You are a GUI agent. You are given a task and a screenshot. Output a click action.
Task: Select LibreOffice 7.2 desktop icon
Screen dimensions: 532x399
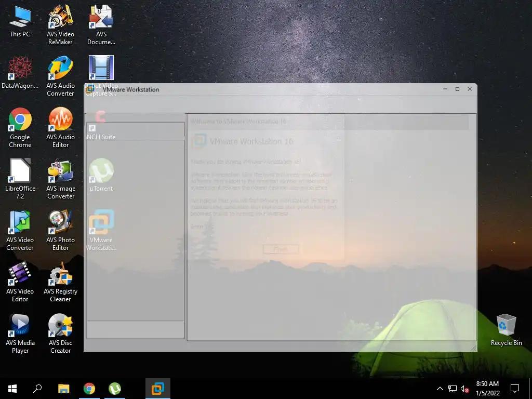coord(20,179)
